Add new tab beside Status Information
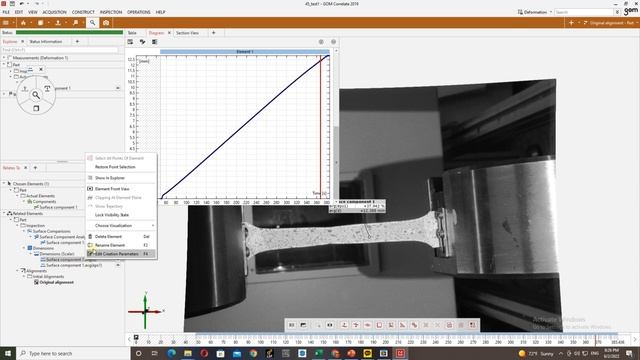 (x=77, y=42)
